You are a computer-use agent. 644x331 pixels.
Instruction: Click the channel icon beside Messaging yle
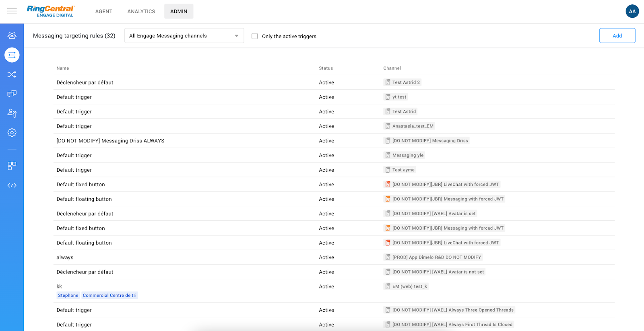388,155
